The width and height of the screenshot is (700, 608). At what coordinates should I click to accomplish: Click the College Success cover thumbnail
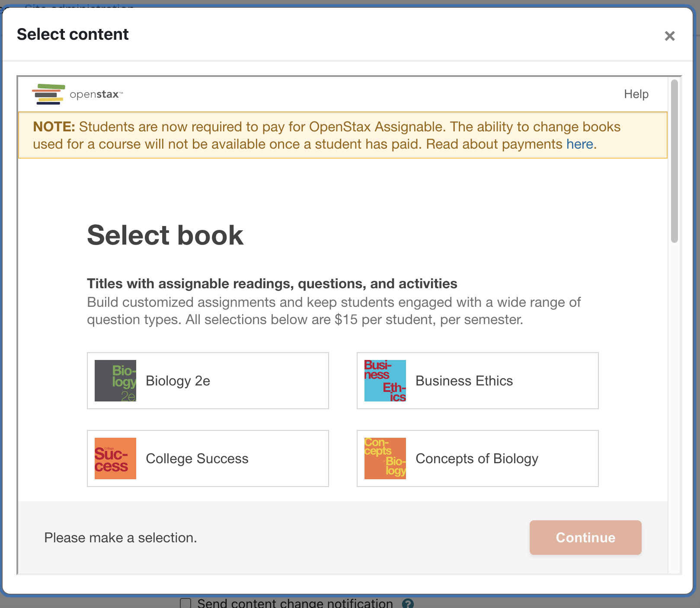click(x=115, y=458)
